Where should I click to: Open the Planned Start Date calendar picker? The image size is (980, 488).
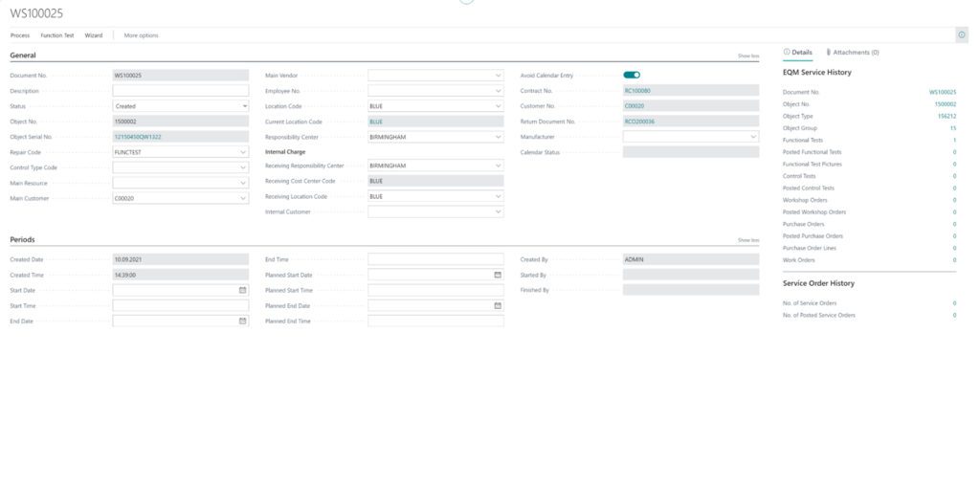point(498,275)
